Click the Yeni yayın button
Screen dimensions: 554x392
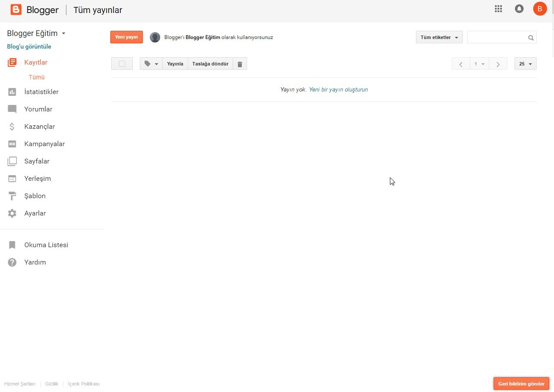(x=126, y=37)
